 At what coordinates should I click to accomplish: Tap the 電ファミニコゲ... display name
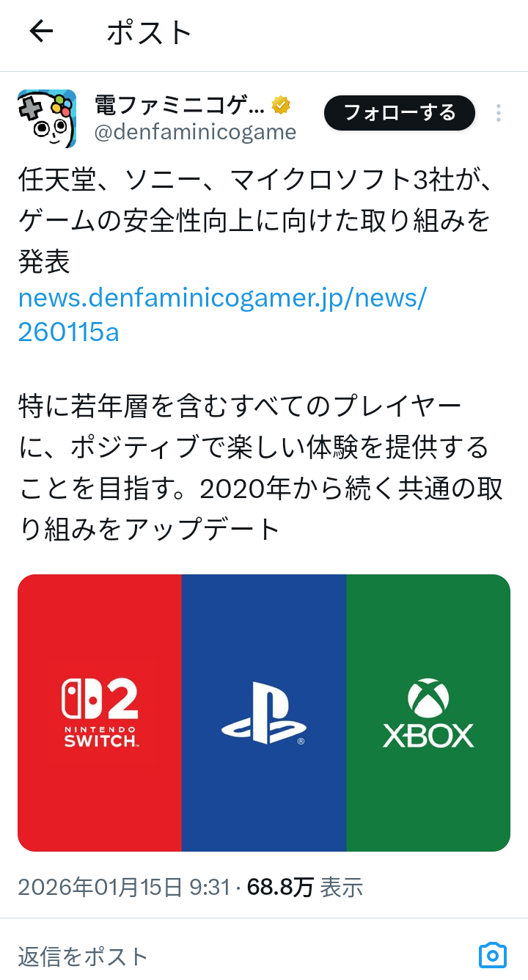(x=180, y=106)
